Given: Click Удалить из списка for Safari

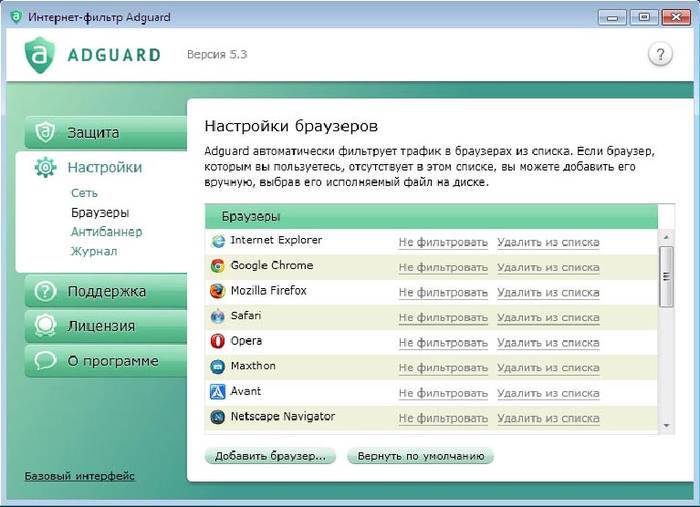Looking at the screenshot, I should (x=548, y=317).
